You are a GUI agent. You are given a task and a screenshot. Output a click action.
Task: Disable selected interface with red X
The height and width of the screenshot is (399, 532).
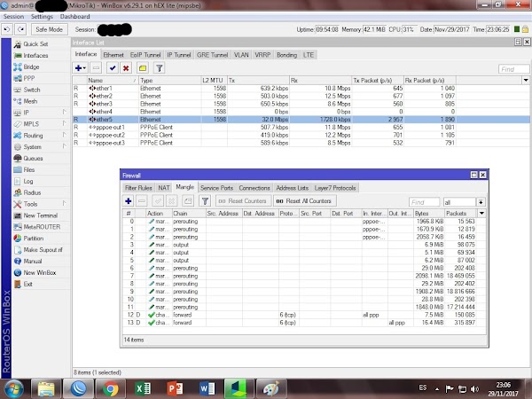[126, 68]
